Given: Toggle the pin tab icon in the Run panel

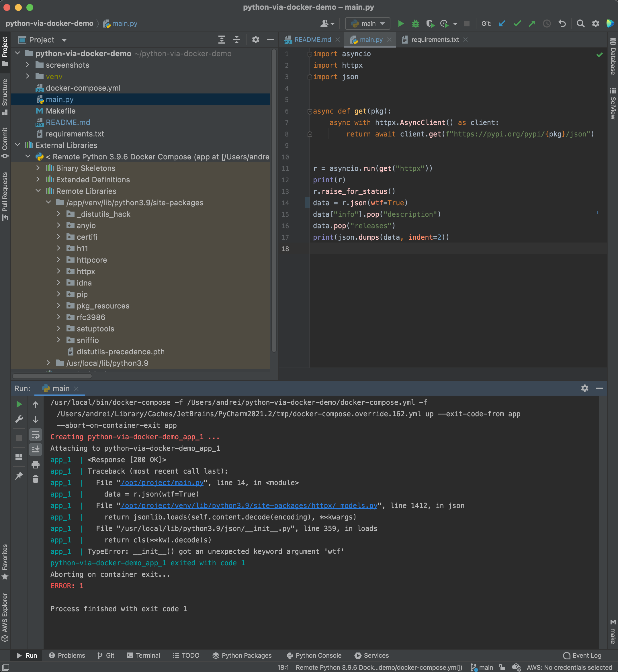Looking at the screenshot, I should point(19,475).
